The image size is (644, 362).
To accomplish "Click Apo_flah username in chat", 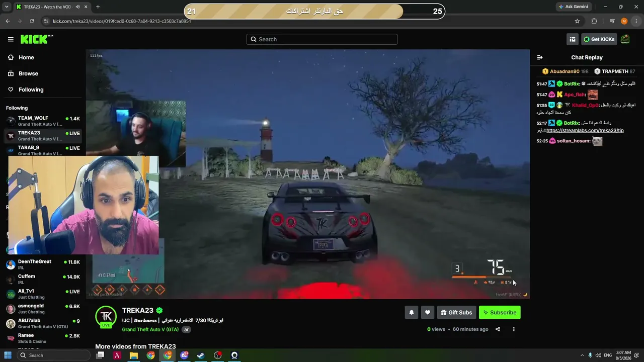I will coord(575,95).
